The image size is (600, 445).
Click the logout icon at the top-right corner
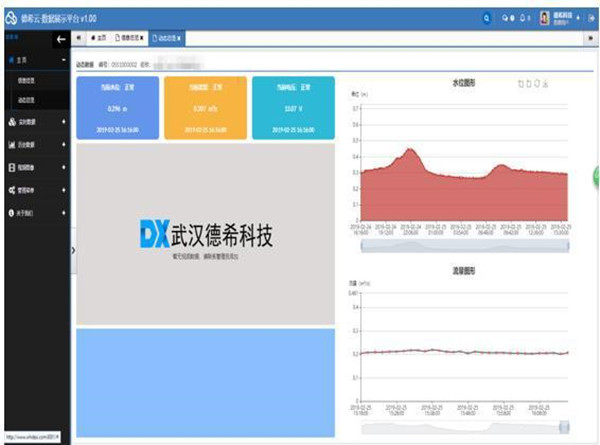coord(592,17)
